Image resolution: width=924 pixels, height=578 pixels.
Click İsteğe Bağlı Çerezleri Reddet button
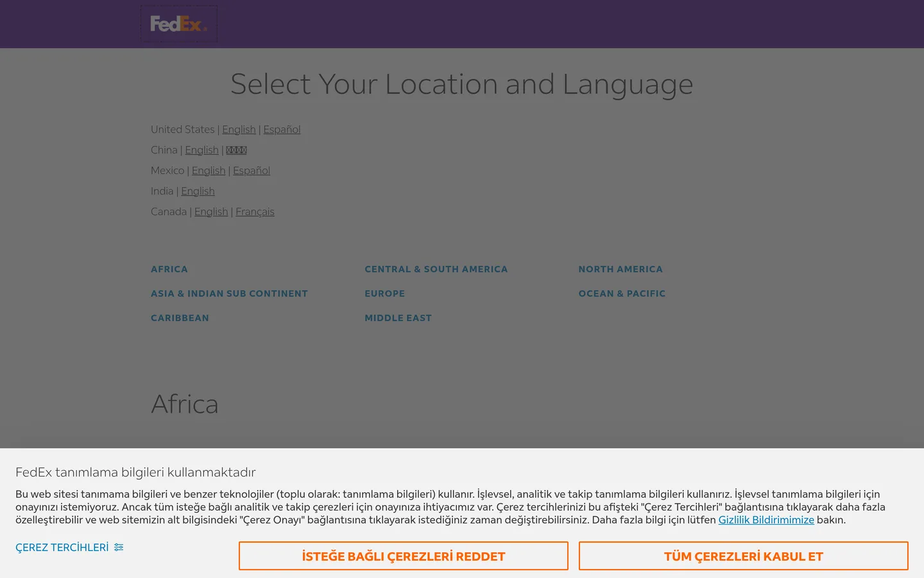pos(404,556)
